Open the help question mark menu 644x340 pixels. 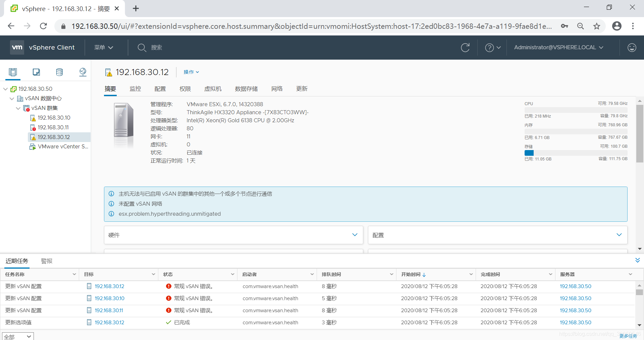click(493, 48)
